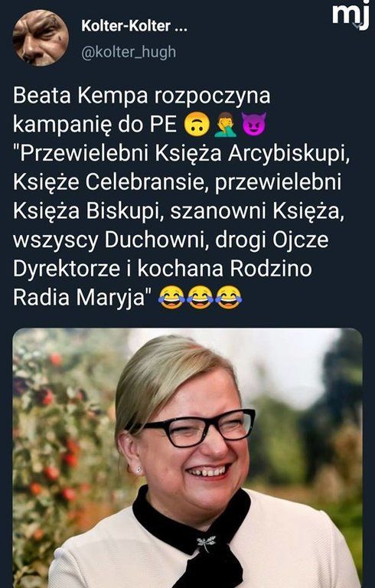Open the tweet author's profile avatar

41,38
